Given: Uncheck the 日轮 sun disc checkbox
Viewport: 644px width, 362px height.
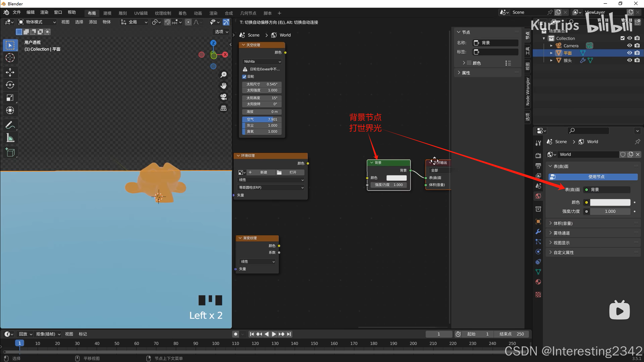Looking at the screenshot, I should [244, 76].
